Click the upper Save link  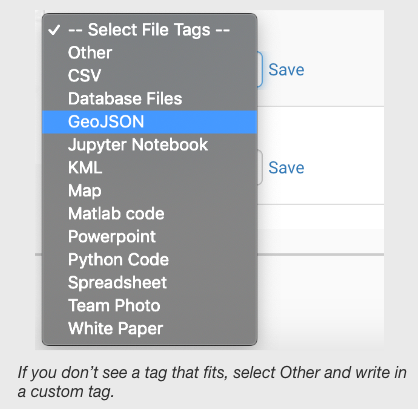point(286,70)
